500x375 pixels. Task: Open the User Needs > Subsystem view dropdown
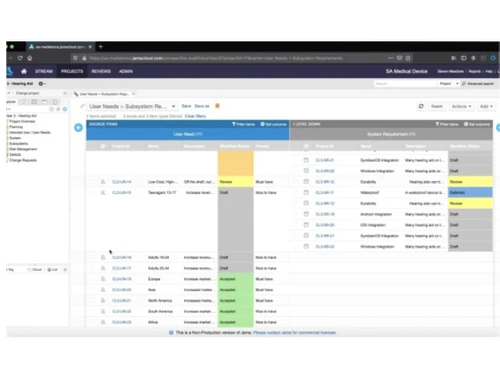(x=173, y=106)
